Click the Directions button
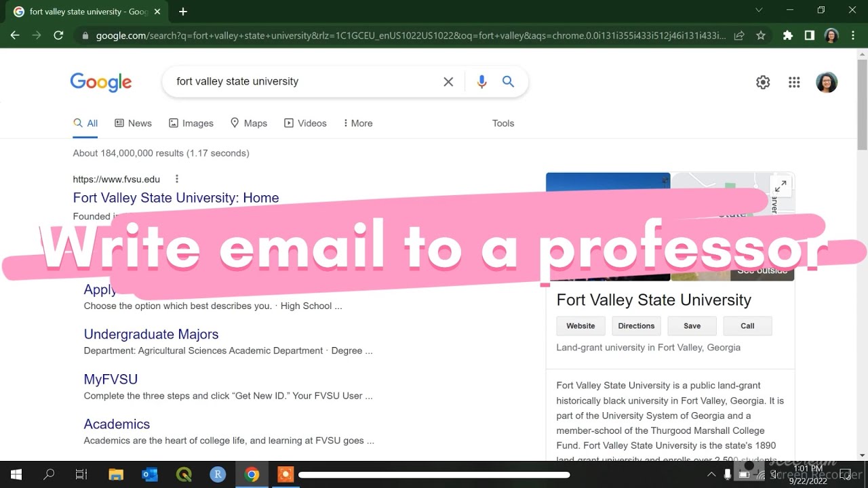The width and height of the screenshot is (868, 488). [x=636, y=326]
